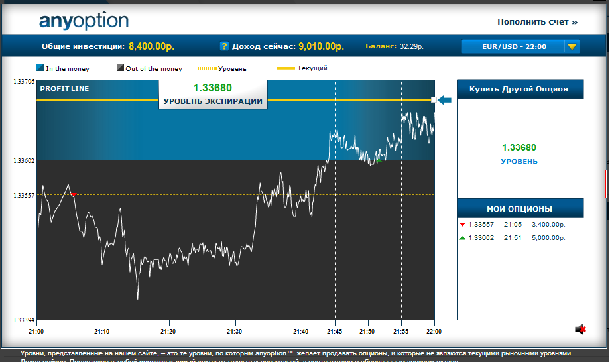Click the blue arrow pointing at profit line

coord(444,100)
